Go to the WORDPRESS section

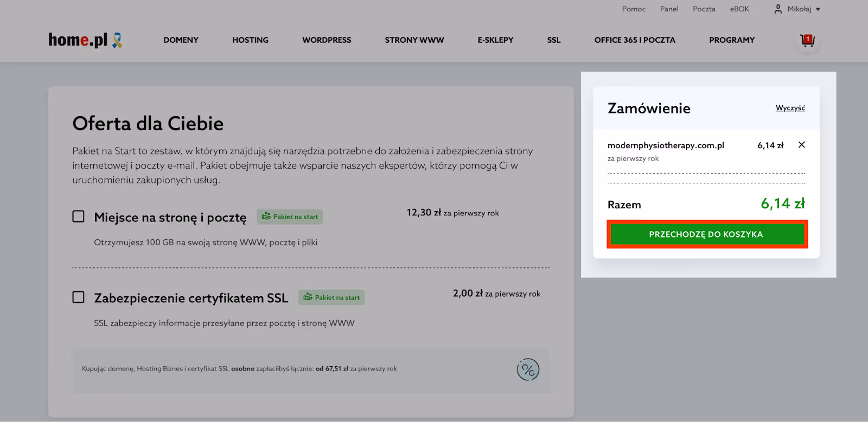click(327, 40)
